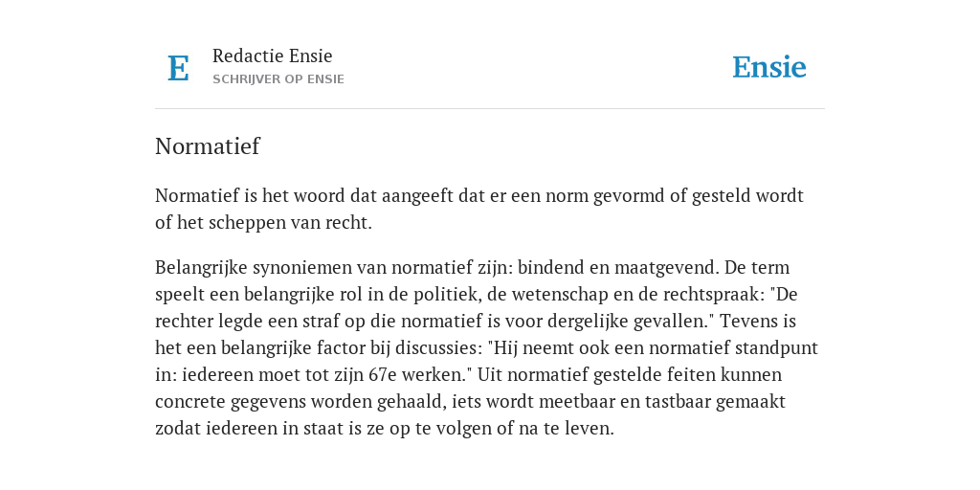This screenshot has height=490, width=980.
Task: Open the Ensie logo at top right
Action: coord(769,68)
